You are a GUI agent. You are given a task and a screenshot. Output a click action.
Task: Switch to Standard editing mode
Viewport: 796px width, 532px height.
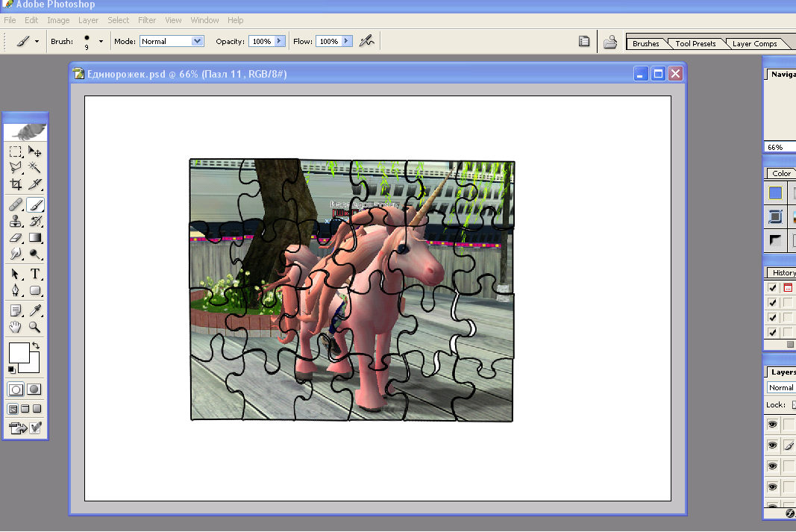click(x=16, y=389)
